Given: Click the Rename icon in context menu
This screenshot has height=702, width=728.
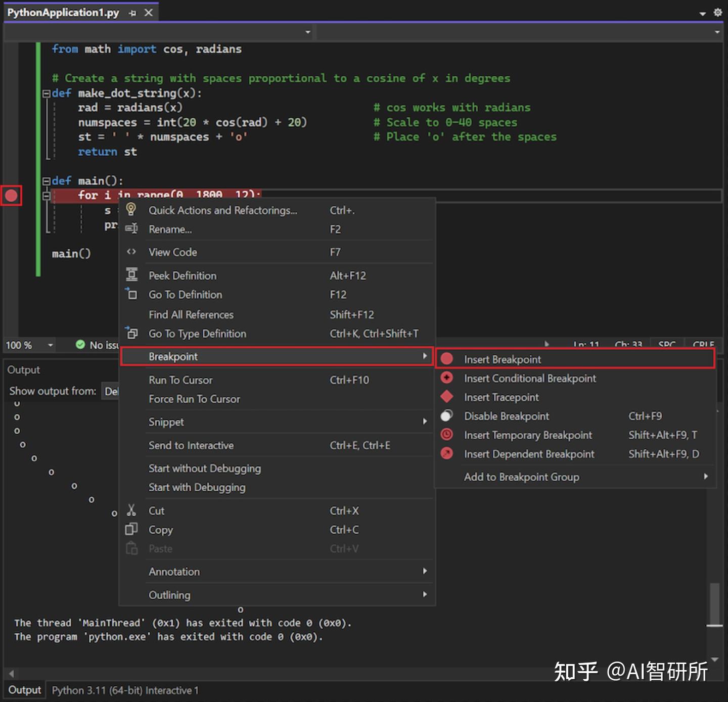Looking at the screenshot, I should click(131, 229).
